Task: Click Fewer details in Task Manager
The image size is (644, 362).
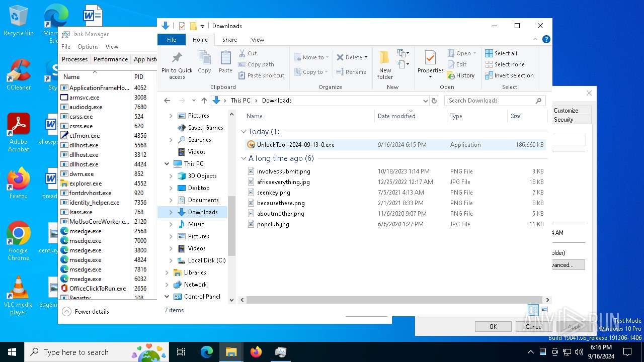Action: tap(86, 312)
